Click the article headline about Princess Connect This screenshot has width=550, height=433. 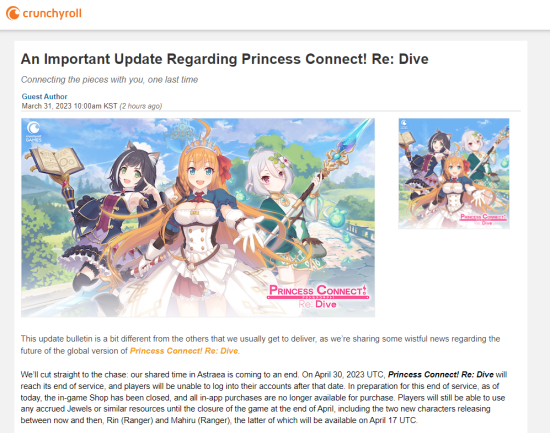tap(224, 59)
